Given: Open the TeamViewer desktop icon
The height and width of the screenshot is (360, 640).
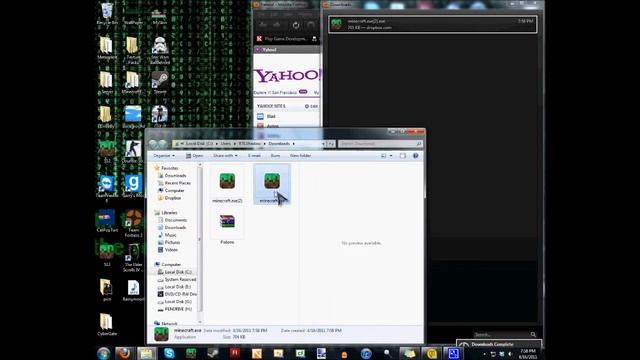Looking at the screenshot, I should [x=107, y=188].
